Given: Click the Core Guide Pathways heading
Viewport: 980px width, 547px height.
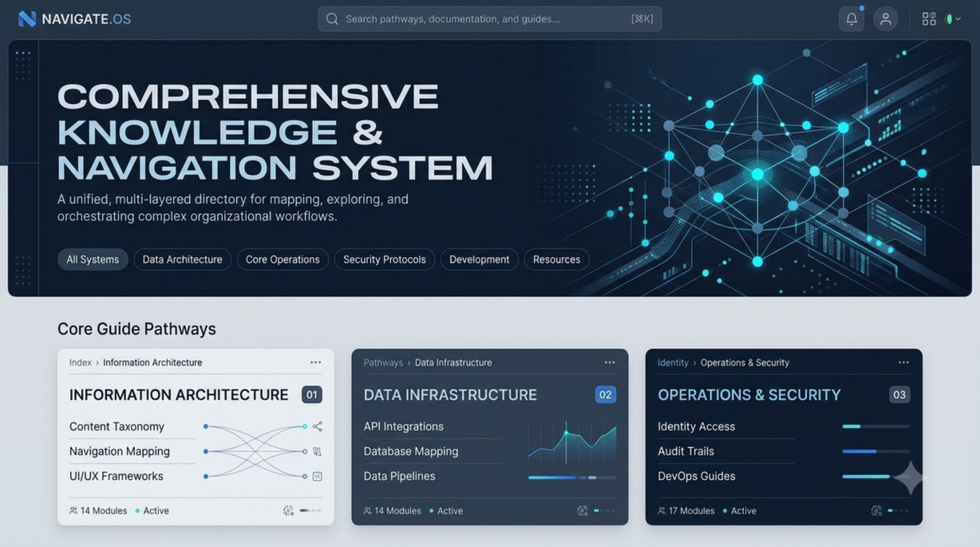Looking at the screenshot, I should [x=137, y=329].
